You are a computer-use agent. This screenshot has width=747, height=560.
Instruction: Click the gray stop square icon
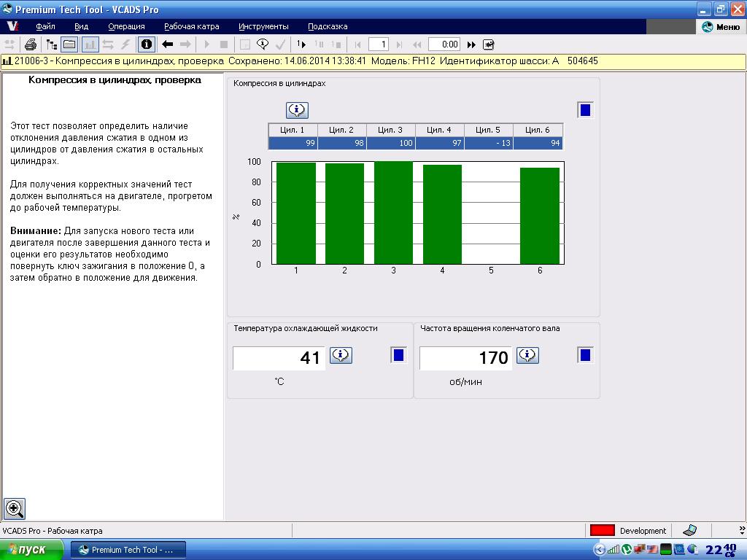[224, 44]
